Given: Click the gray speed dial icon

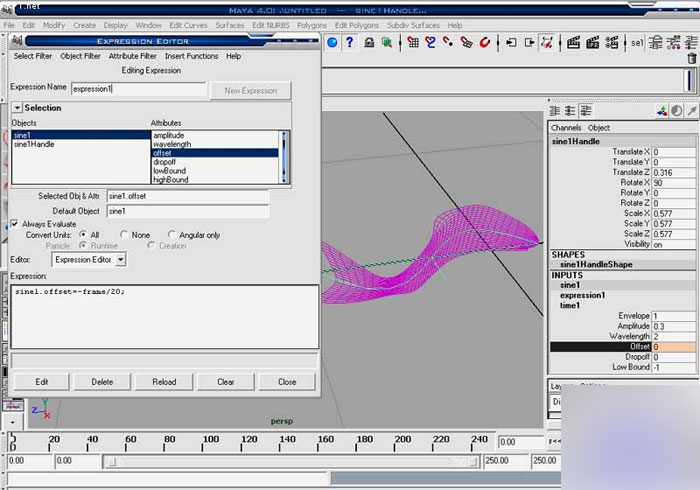Looking at the screenshot, I should click(x=677, y=111).
